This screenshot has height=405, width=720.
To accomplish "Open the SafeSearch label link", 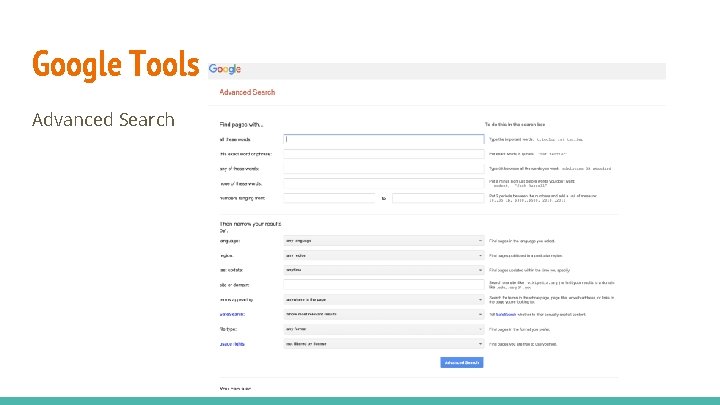I will point(232,315).
